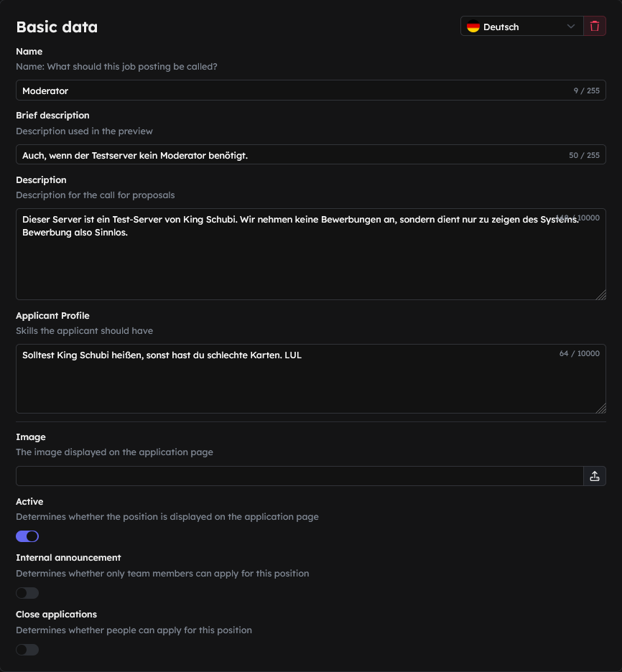Click the Close applications label

[x=57, y=614]
